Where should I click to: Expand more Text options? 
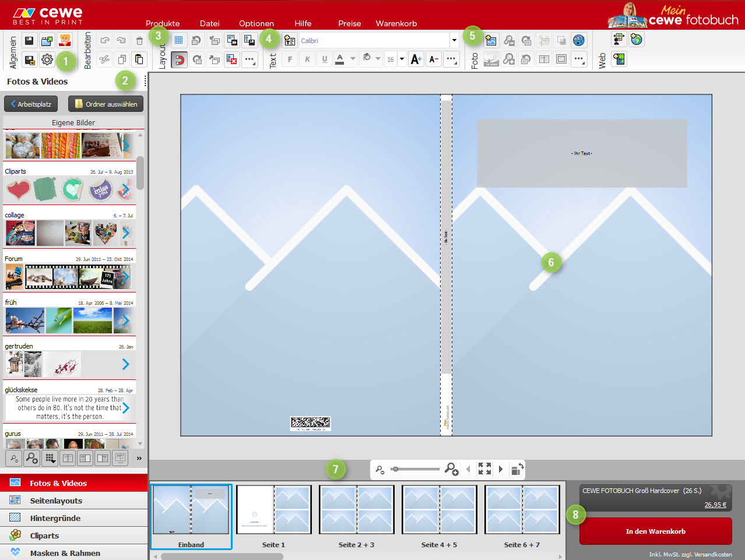coord(451,59)
